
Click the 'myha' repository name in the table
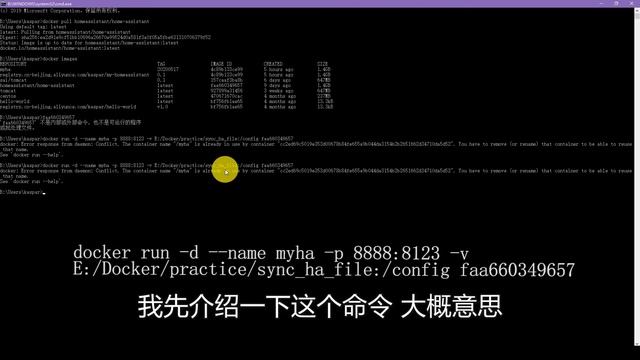[5, 69]
